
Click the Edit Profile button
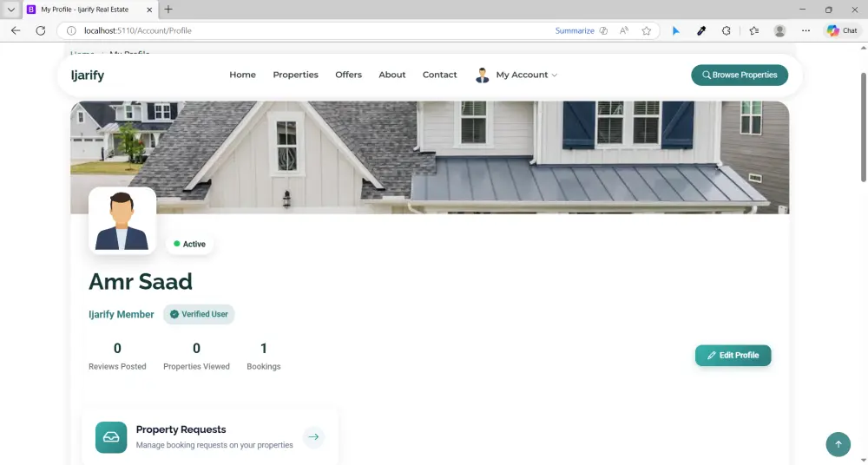pos(733,356)
